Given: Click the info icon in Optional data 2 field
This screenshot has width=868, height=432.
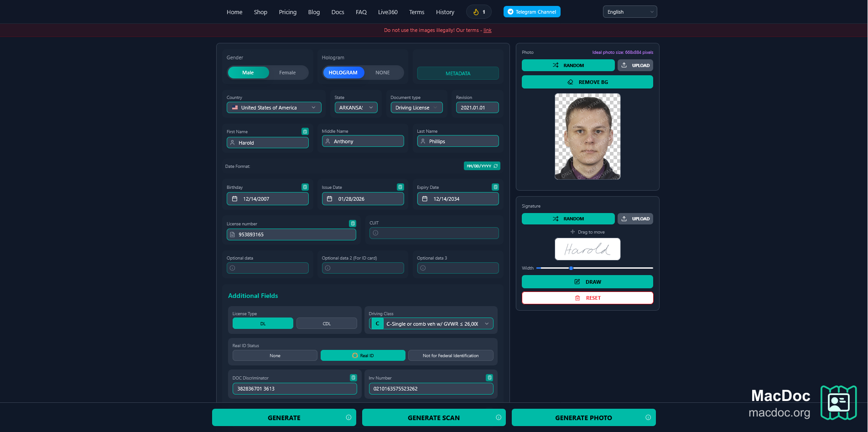Looking at the screenshot, I should coord(327,268).
